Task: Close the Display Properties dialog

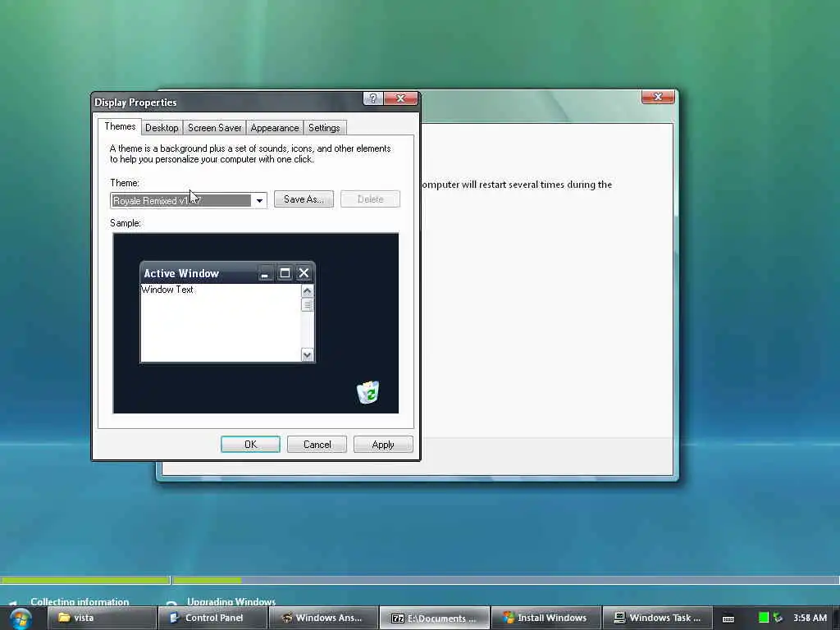Action: (x=400, y=98)
